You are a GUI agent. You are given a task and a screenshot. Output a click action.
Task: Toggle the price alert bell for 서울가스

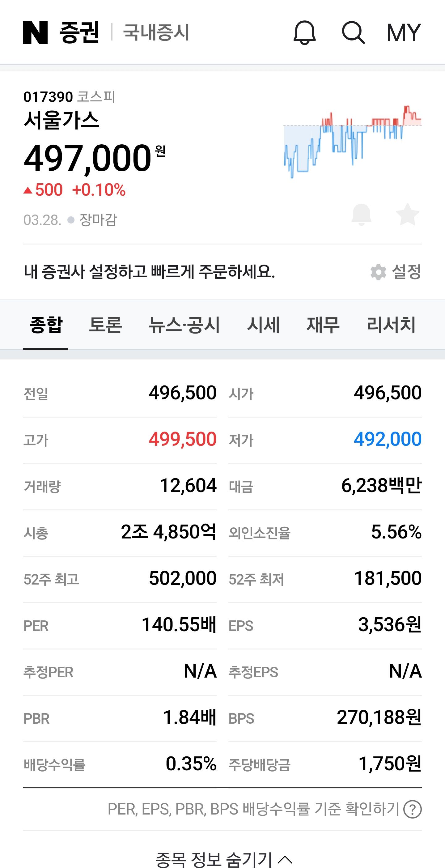361,215
